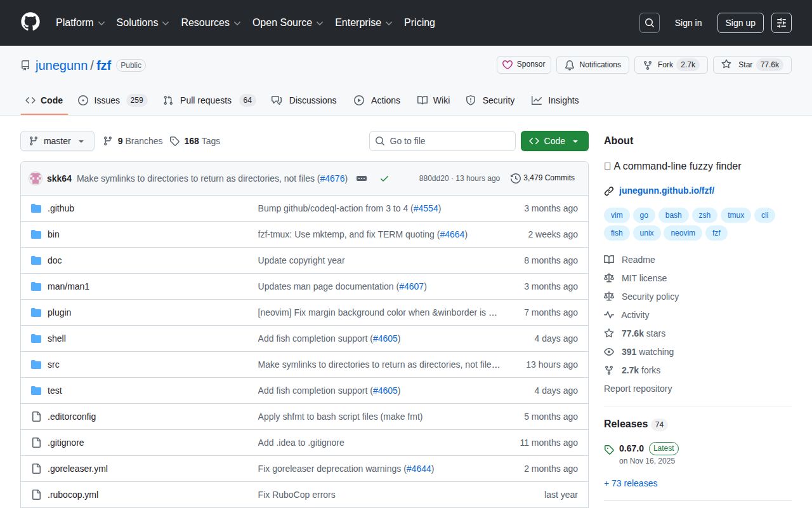Open the master branch dropdown
Image resolution: width=812 pixels, height=508 pixels.
pyautogui.click(x=57, y=141)
